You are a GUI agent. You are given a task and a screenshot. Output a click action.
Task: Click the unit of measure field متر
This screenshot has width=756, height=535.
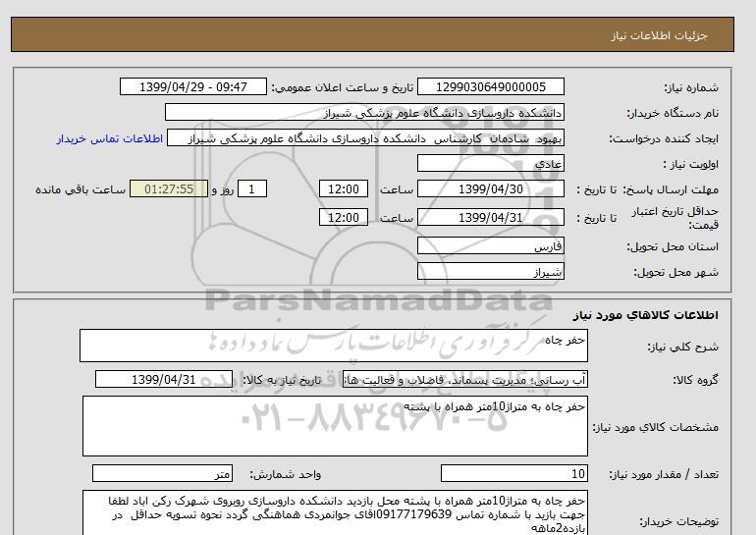[162, 474]
